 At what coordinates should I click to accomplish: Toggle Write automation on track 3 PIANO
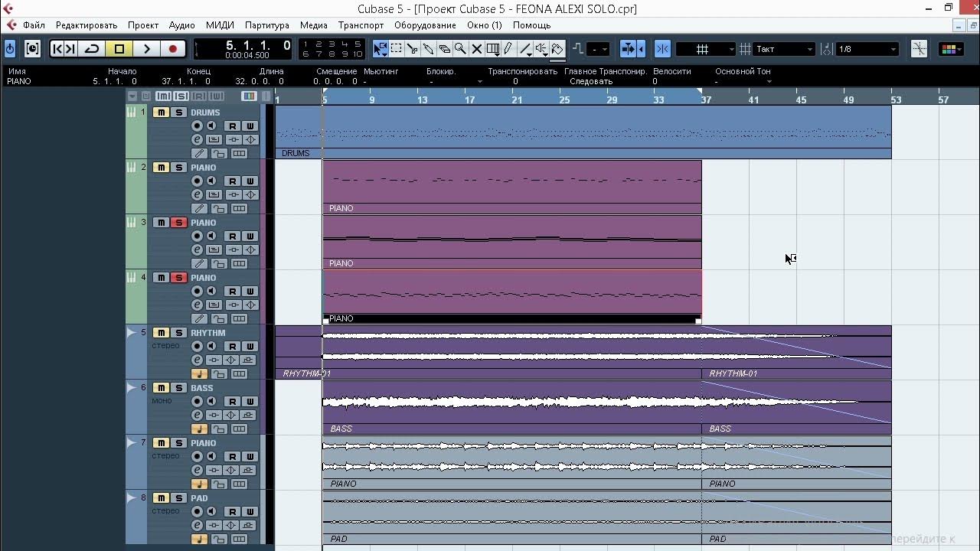point(250,236)
